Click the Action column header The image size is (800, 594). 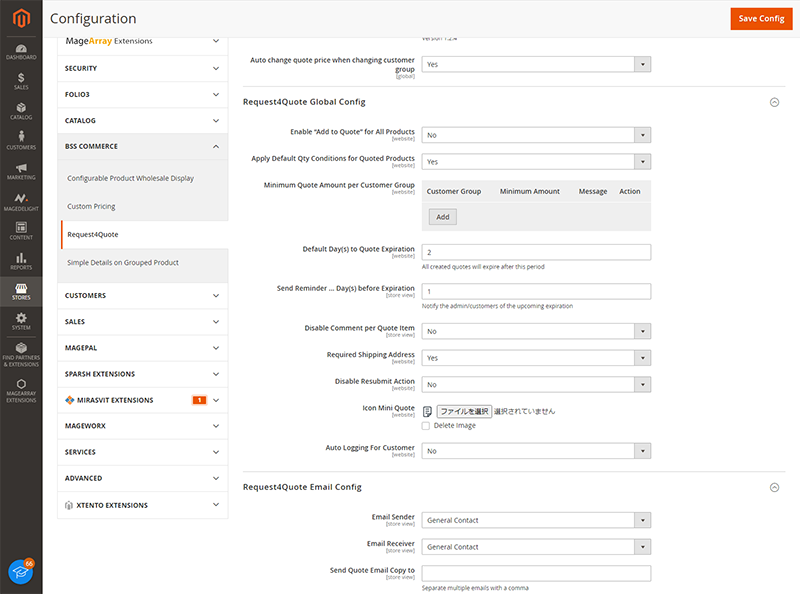(630, 191)
